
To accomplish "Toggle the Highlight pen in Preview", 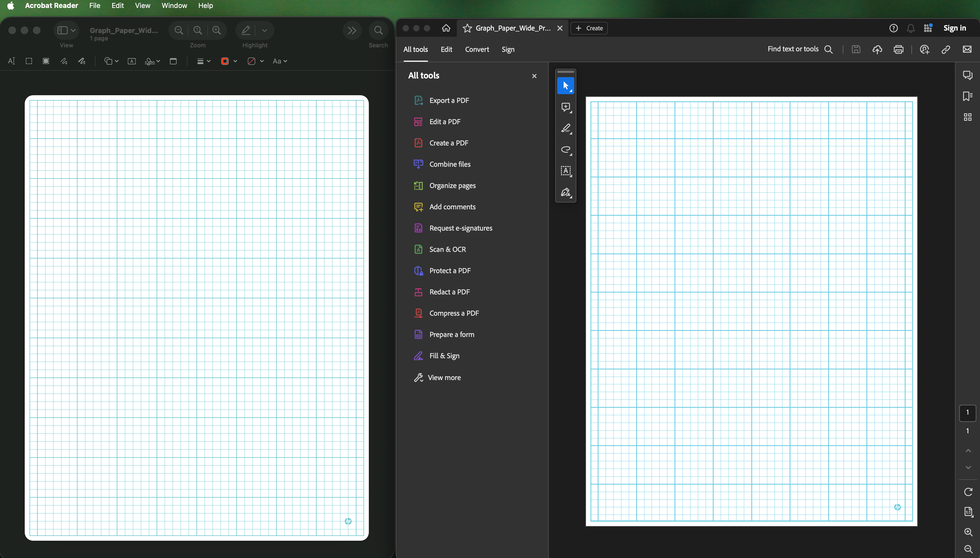I will [246, 30].
